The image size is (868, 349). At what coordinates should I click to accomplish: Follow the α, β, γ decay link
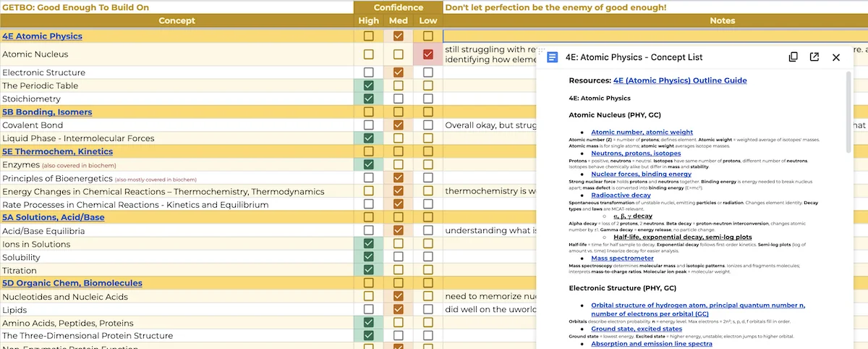[x=633, y=216]
